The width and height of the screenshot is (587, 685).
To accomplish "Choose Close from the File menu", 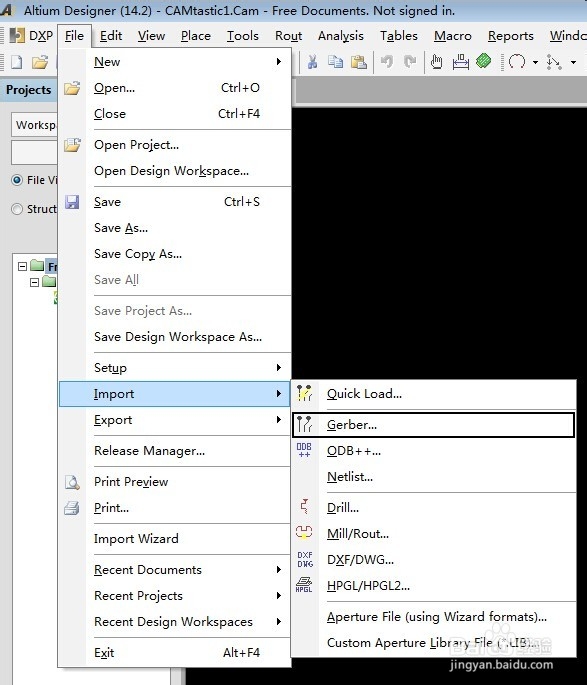I will pos(175,114).
